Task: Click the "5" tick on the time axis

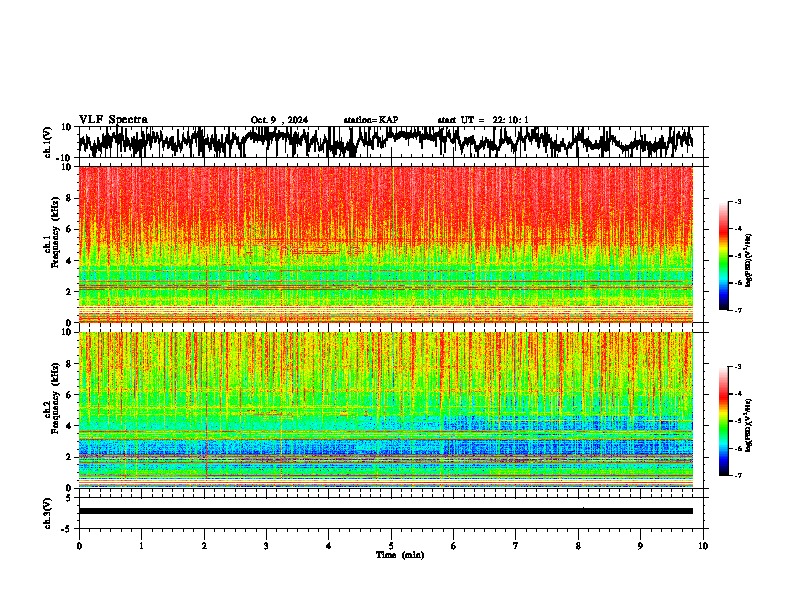Action: click(391, 546)
